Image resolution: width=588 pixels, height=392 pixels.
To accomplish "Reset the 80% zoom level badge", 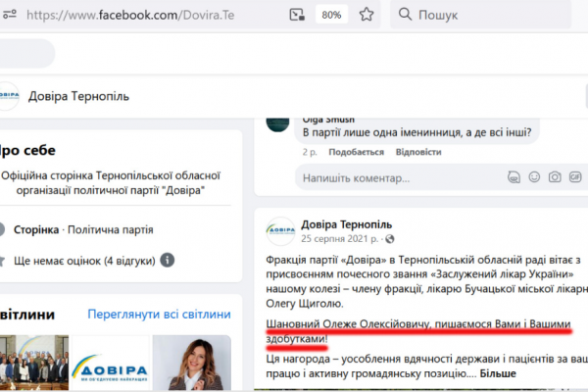I will 331,15.
